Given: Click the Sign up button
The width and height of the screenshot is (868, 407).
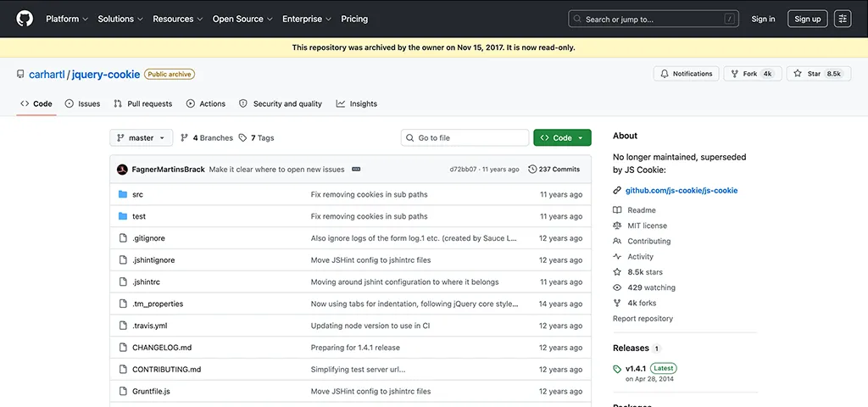Looking at the screenshot, I should coord(808,19).
